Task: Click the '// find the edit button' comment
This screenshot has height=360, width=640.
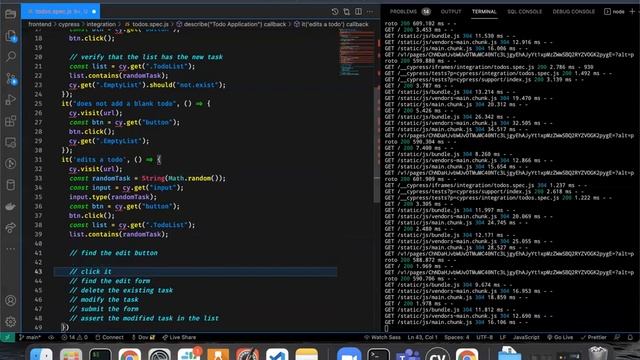Action: coord(113,253)
